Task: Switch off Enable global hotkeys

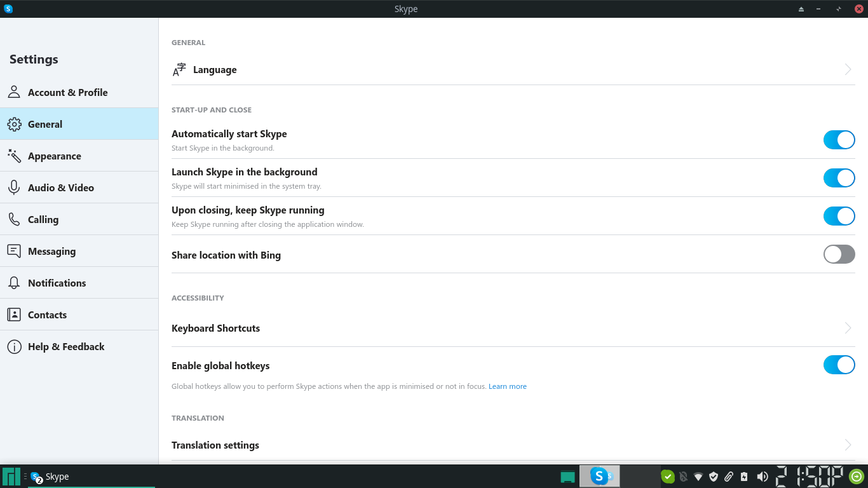Action: (839, 365)
